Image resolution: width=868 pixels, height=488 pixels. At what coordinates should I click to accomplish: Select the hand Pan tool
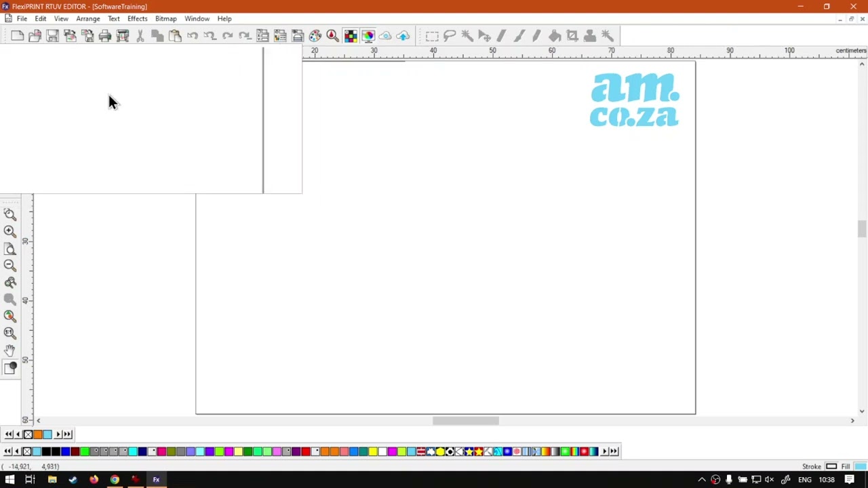pos(9,350)
